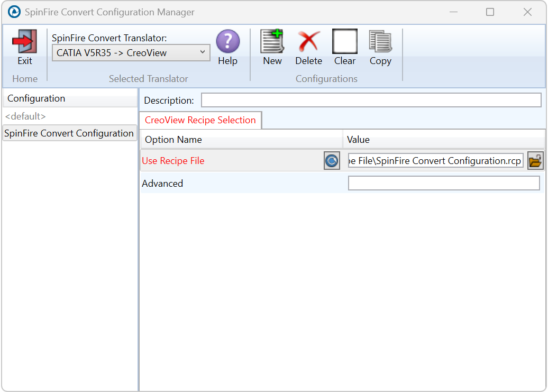Viewport: 548px width, 392px height.
Task: Select the Advanced option label
Action: click(162, 184)
